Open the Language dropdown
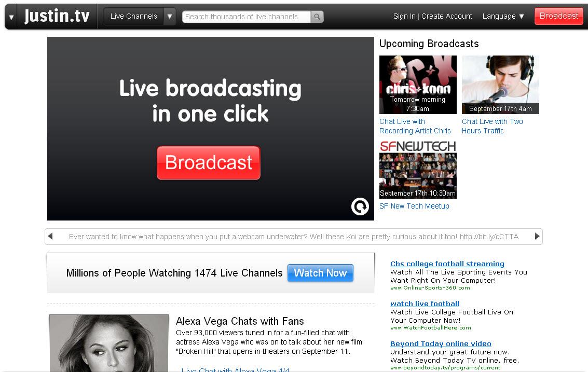This screenshot has width=588, height=372. tap(503, 16)
